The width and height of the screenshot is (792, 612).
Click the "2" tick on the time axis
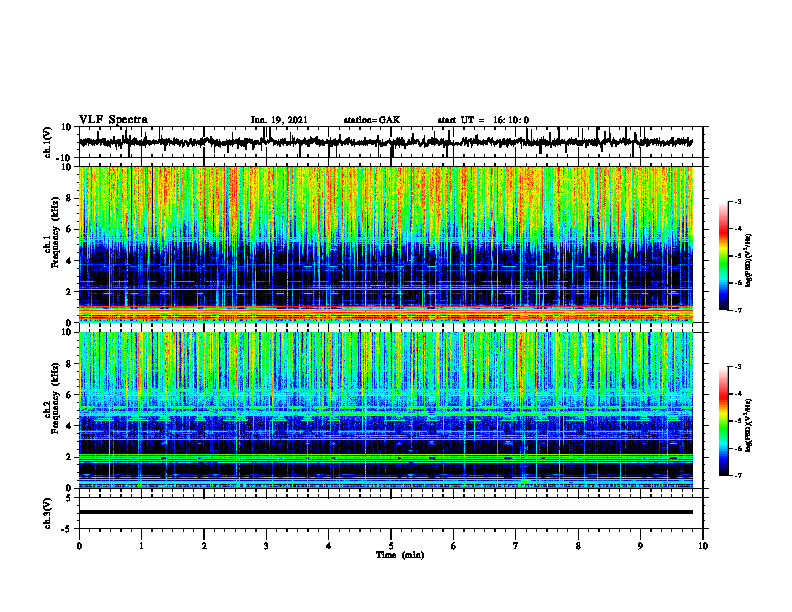(204, 546)
